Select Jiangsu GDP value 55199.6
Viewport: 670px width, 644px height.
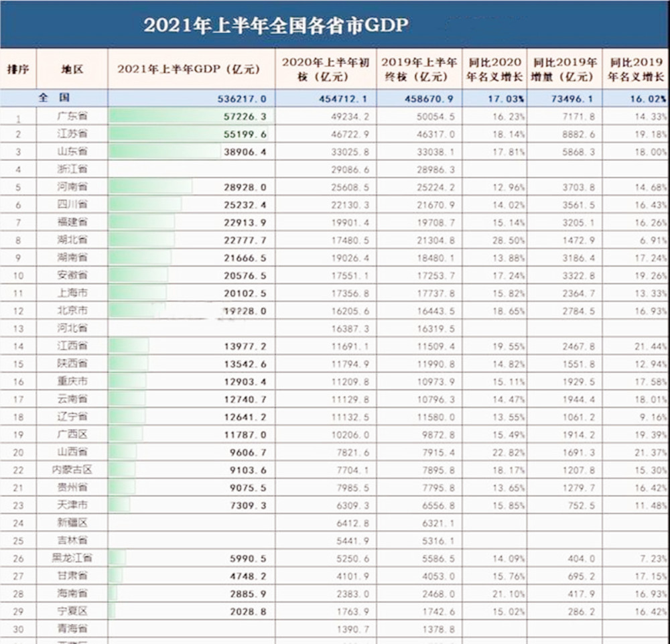pos(245,134)
